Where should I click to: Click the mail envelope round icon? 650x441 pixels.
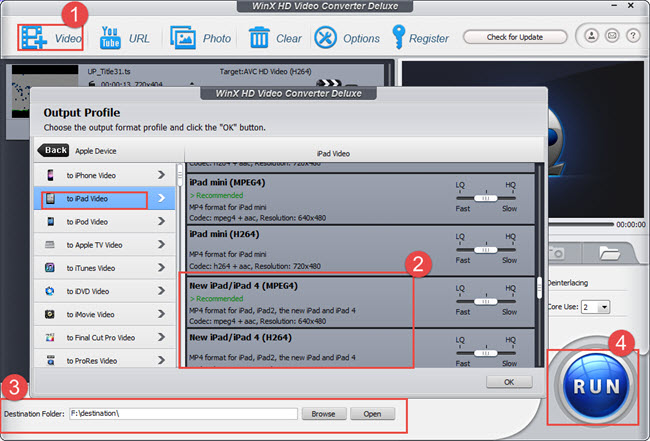(612, 36)
